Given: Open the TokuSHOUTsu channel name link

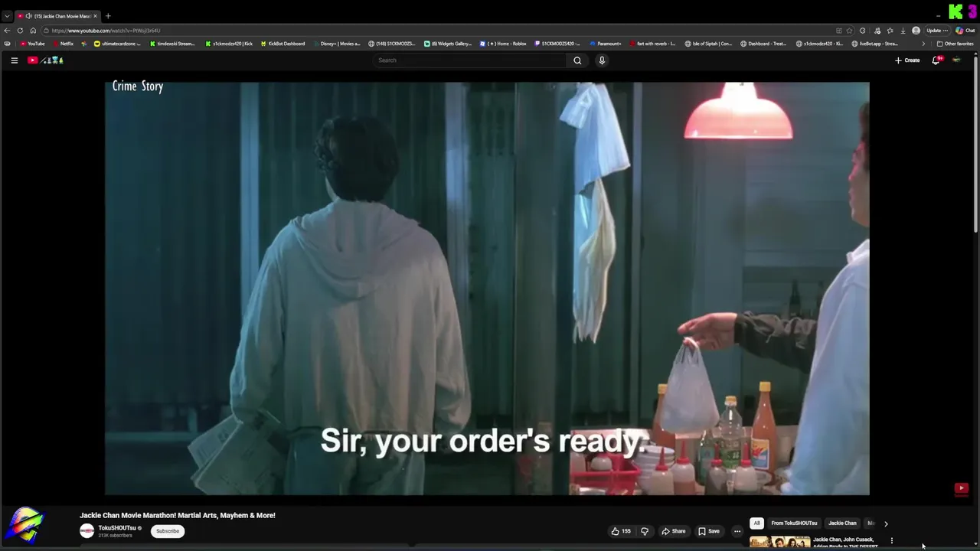Looking at the screenshot, I should coord(117,528).
